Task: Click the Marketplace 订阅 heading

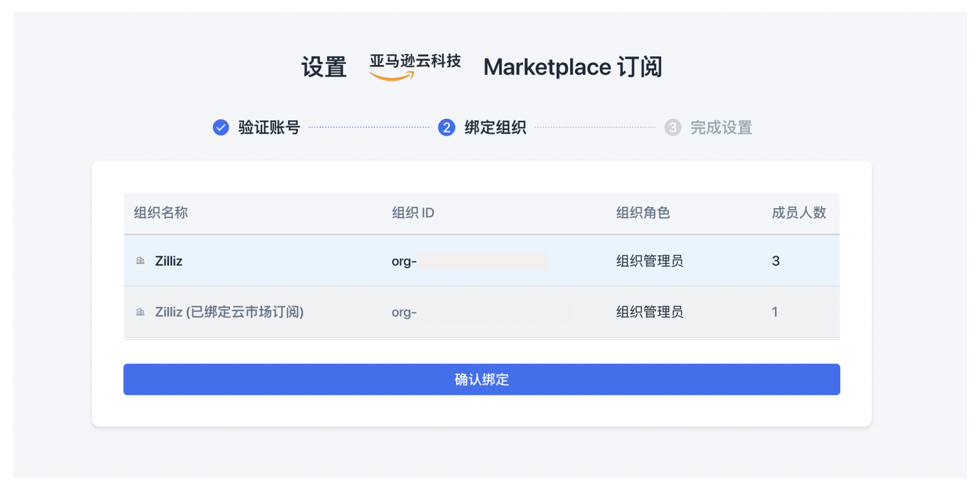Action: point(572,66)
